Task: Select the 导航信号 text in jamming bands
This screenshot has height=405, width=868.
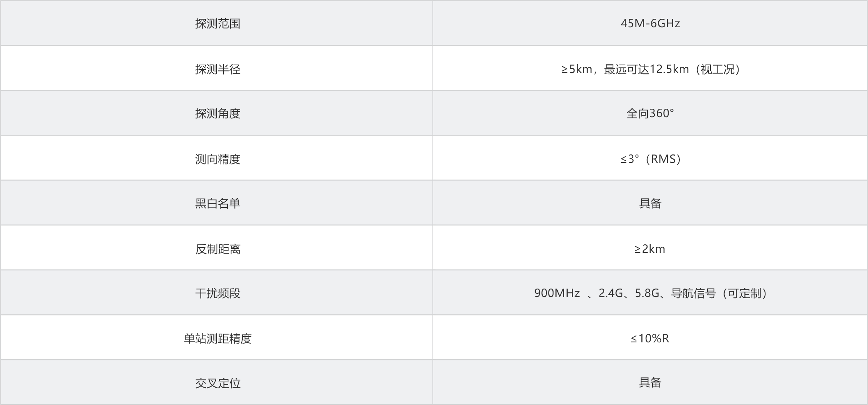Action: 693,294
